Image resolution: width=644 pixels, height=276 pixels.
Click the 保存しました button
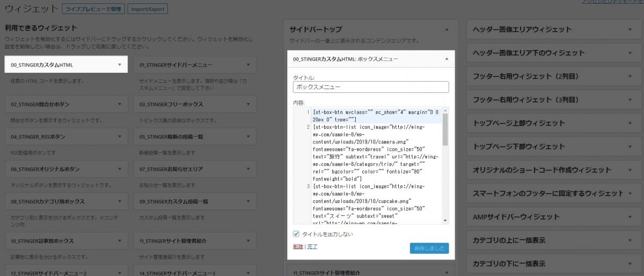pos(429,248)
